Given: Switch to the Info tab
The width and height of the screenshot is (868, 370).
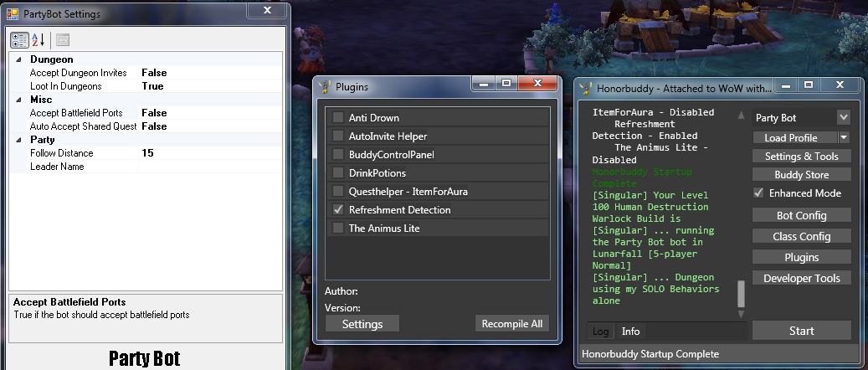Looking at the screenshot, I should (x=630, y=331).
